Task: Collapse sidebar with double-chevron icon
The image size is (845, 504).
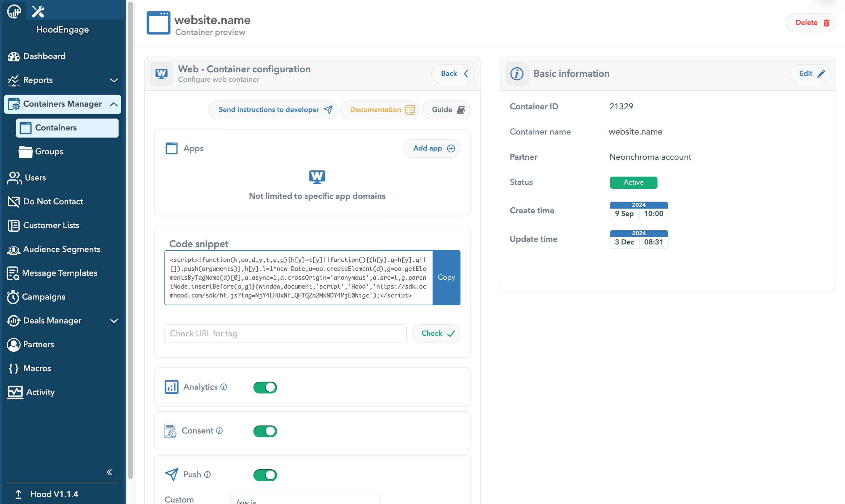Action: (109, 472)
